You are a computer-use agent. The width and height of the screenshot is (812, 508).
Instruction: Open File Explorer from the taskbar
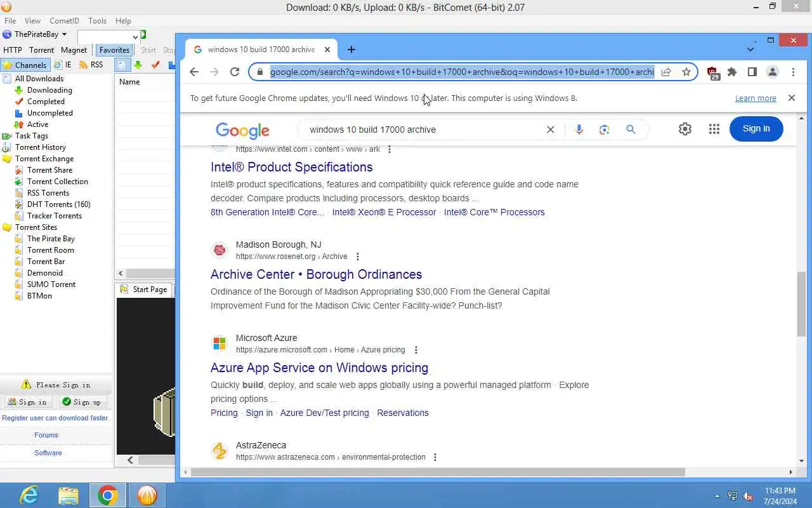click(69, 495)
